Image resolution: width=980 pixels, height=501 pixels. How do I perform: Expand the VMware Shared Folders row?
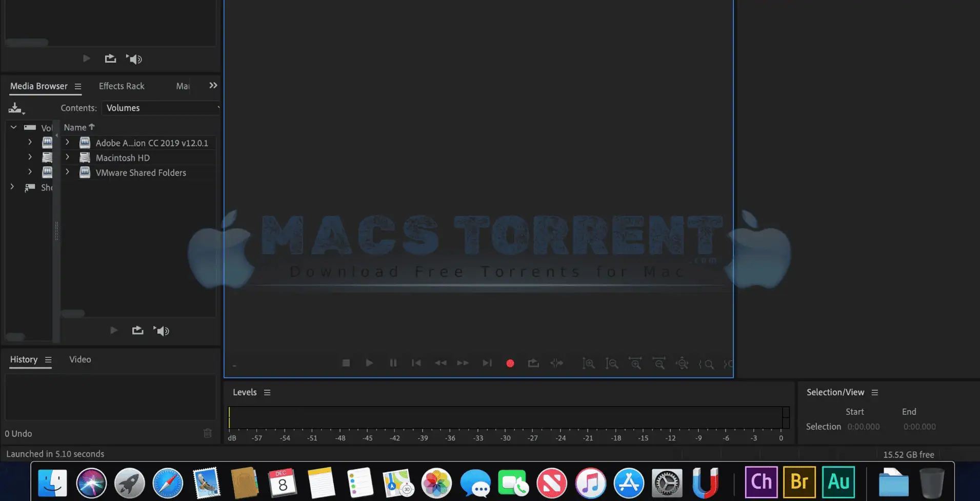coord(67,172)
